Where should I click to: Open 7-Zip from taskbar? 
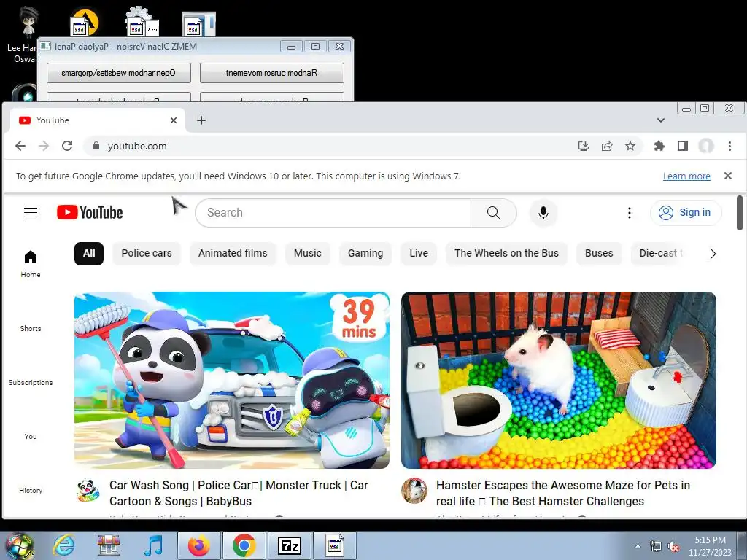pos(289,545)
